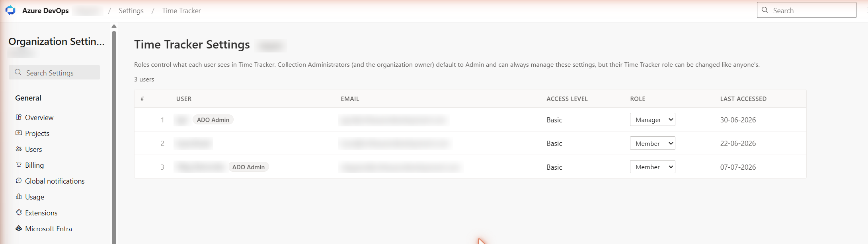Open Projects settings page

click(37, 134)
